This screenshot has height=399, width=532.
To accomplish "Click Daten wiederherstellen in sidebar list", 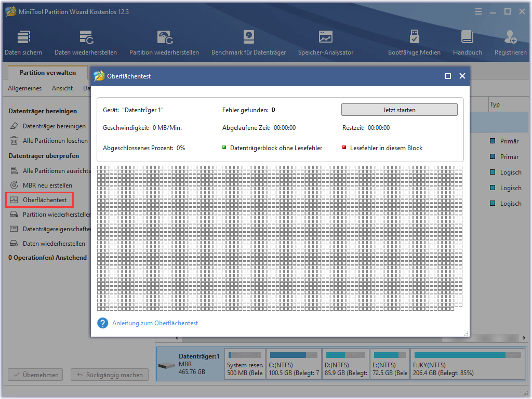I will point(47,244).
